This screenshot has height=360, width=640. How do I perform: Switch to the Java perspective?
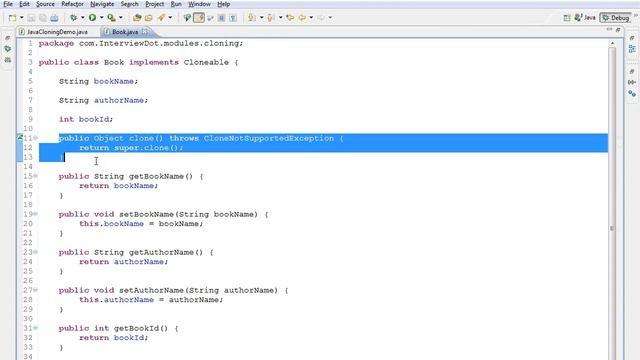[585, 18]
